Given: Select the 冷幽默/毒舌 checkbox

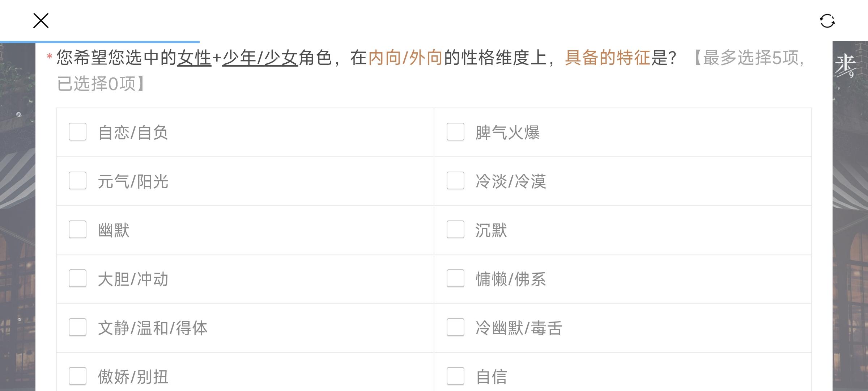Looking at the screenshot, I should 455,327.
